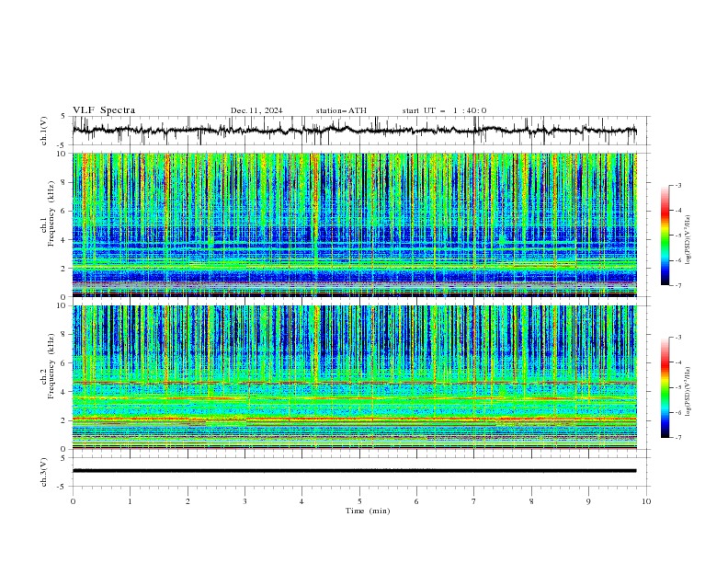Screen dimensions: 728x563
Task: Click time axis tick label "8"
Action: pyautogui.click(x=531, y=501)
